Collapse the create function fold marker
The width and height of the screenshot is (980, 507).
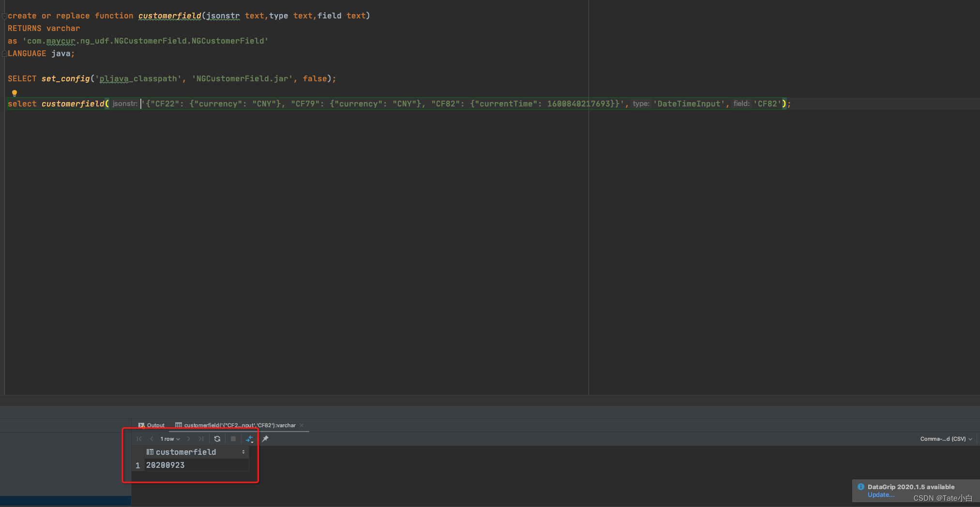point(4,16)
